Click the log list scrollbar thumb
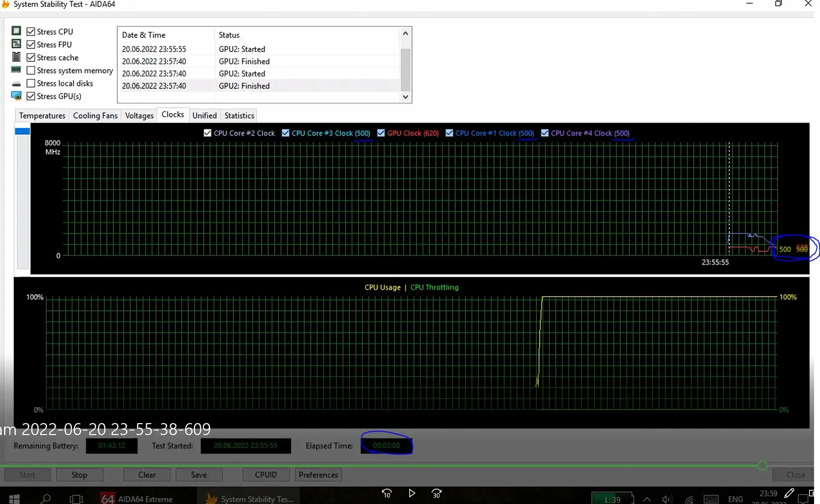 tap(405, 69)
